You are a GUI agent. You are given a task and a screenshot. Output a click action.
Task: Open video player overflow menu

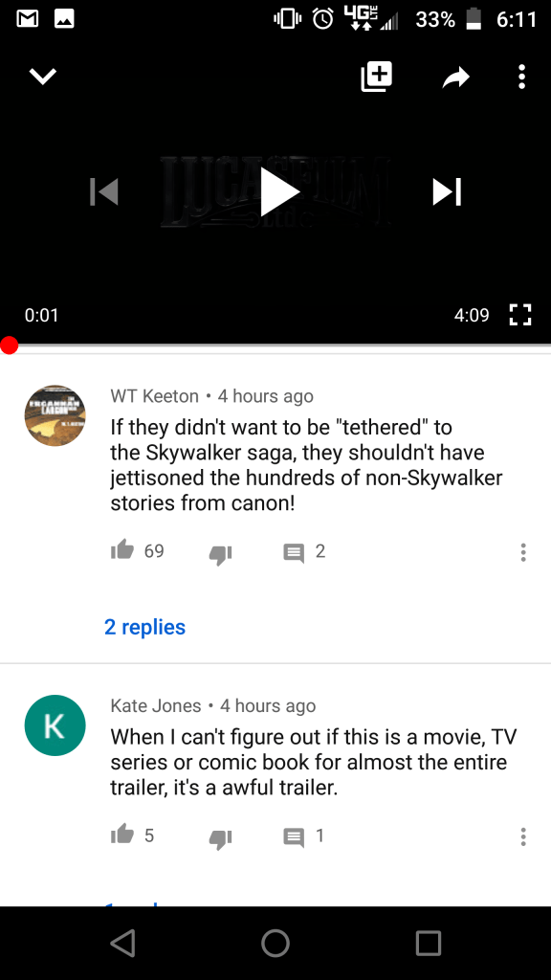(x=522, y=77)
